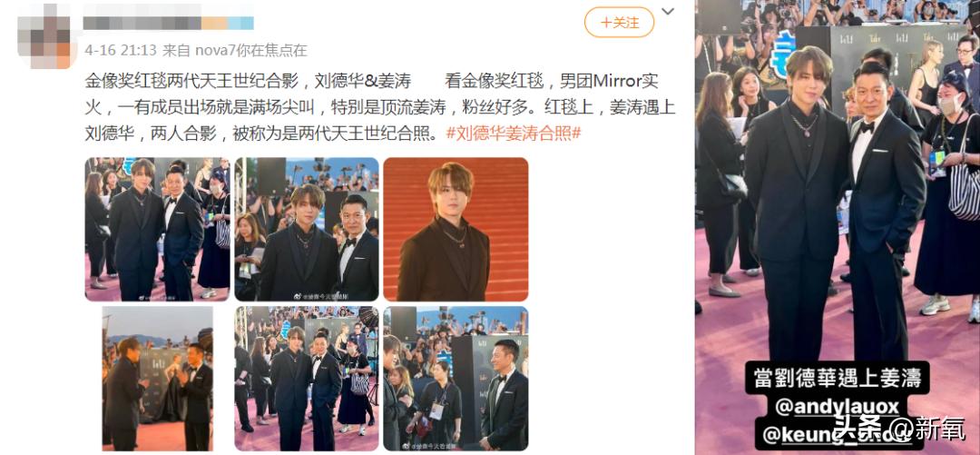Open the poster's blurred profile avatar
Viewport: 980px width, 455px height.
tap(44, 35)
